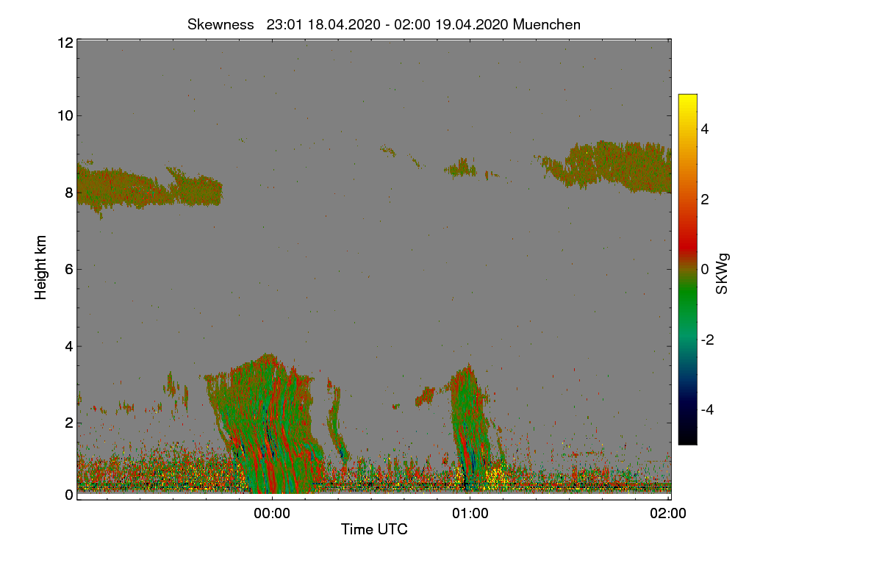Click the 01:00 time tick label
The image size is (882, 588).
click(470, 514)
